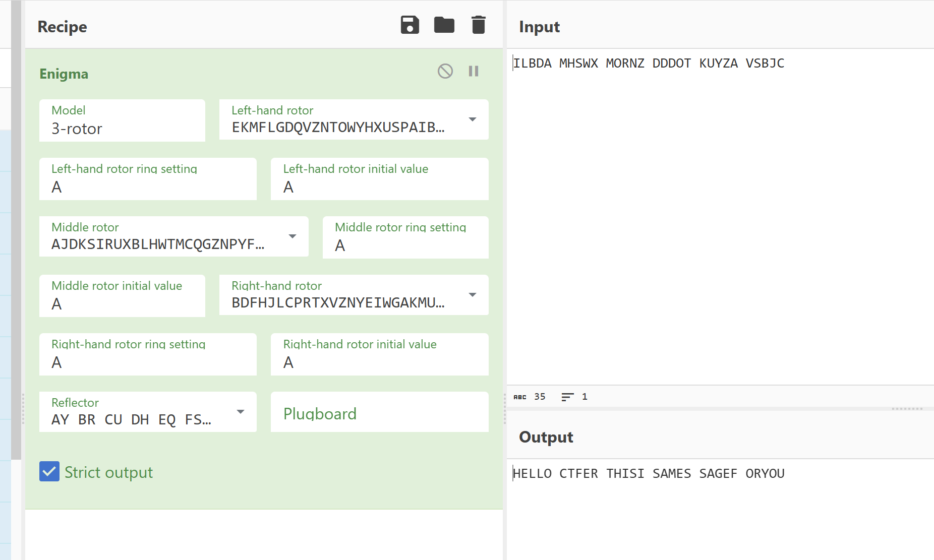Edit Middle rotor initial value field
Viewport: 934px width, 560px height.
(x=122, y=296)
